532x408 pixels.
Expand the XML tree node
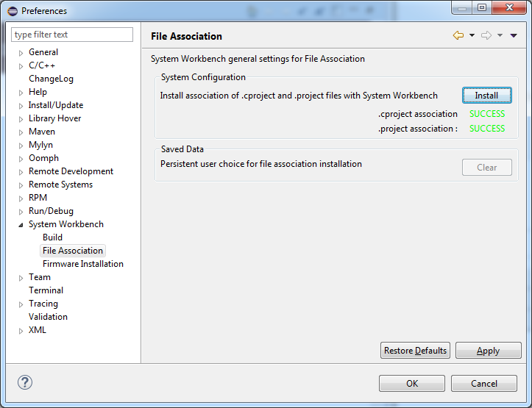pos(21,331)
